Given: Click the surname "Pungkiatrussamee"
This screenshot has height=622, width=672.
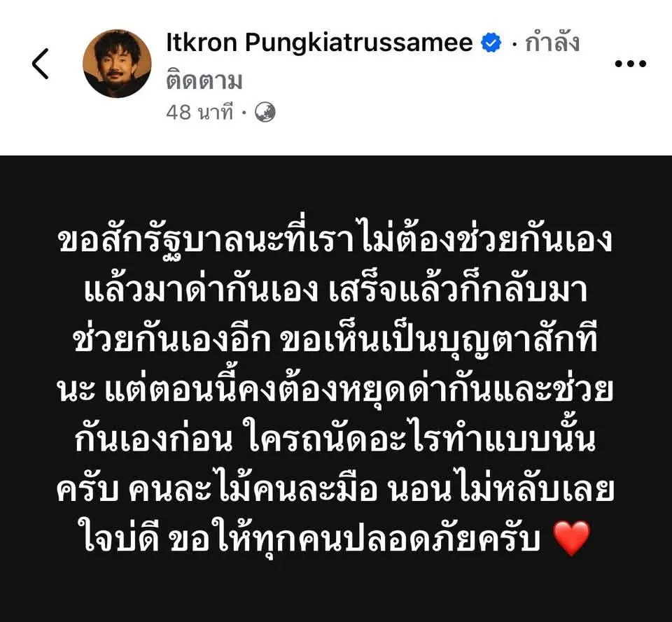Looking at the screenshot, I should [358, 43].
